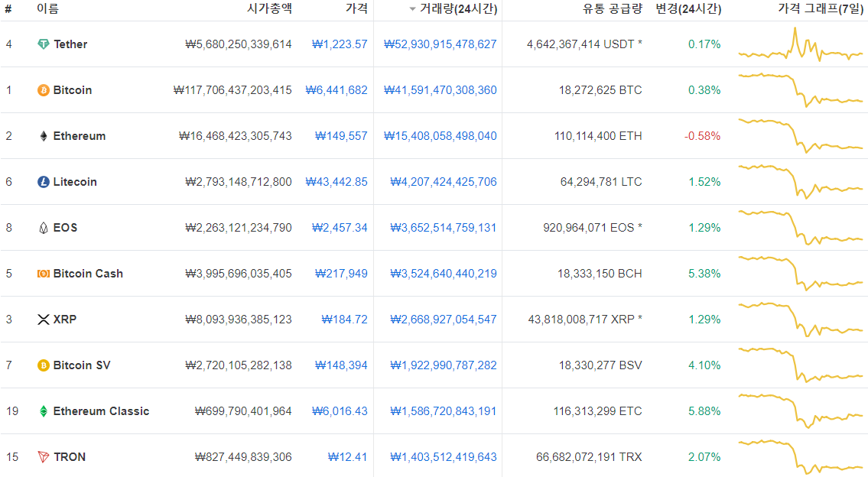Screen dimensions: 868x477
Task: Click the Ethereum diamond logo icon
Action: (x=43, y=136)
